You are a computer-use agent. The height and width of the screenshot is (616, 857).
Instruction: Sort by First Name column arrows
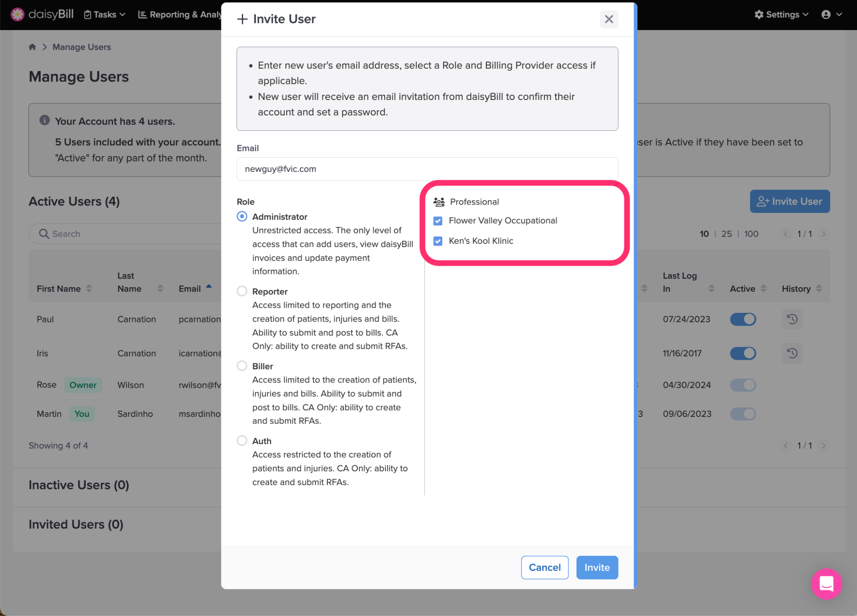point(89,289)
